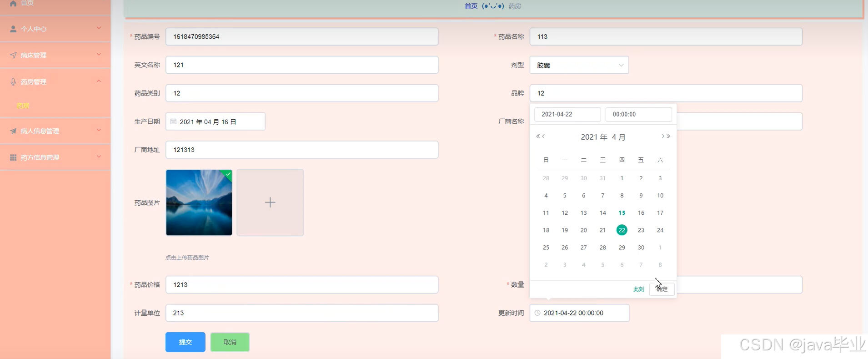868x359 pixels.
Task: Click the 药房管理 microphone icon
Action: tap(13, 81)
